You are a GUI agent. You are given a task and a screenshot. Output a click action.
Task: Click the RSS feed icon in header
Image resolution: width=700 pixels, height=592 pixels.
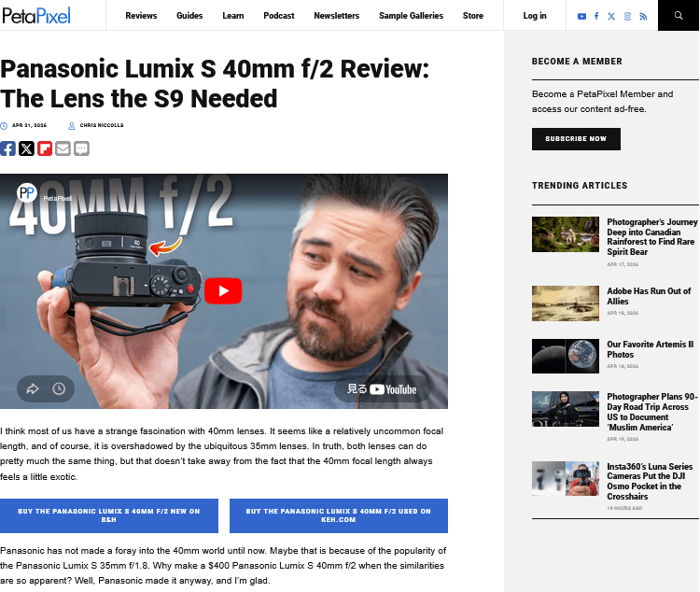[643, 16]
